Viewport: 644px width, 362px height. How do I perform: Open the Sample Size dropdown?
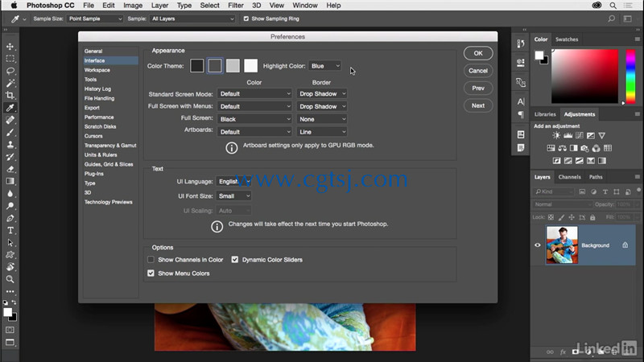click(x=94, y=19)
